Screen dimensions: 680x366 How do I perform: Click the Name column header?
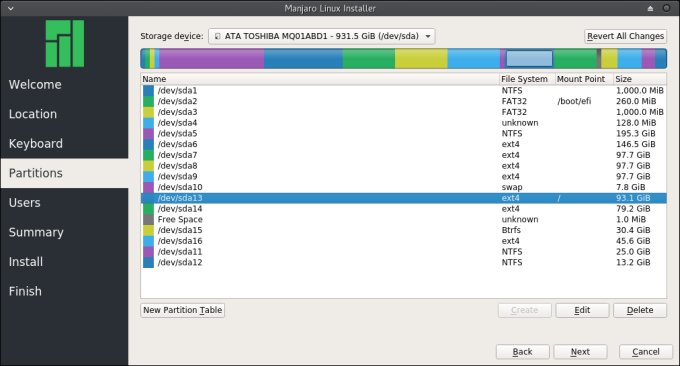pyautogui.click(x=320, y=79)
